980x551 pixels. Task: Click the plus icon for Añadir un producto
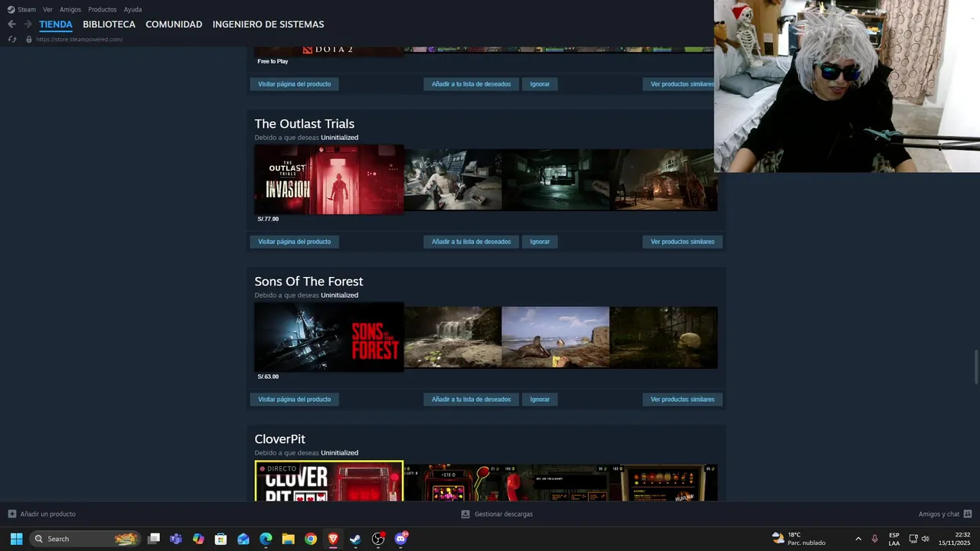pyautogui.click(x=11, y=514)
